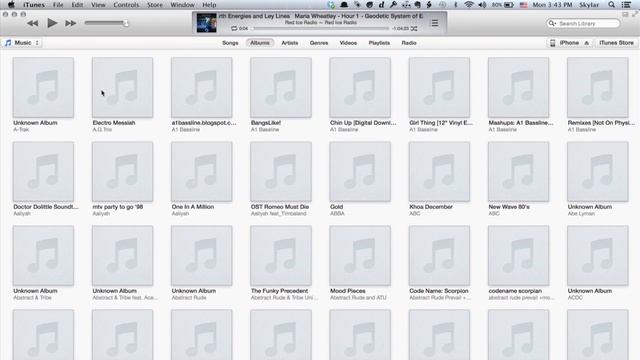Open the Genres tab

[x=319, y=43]
